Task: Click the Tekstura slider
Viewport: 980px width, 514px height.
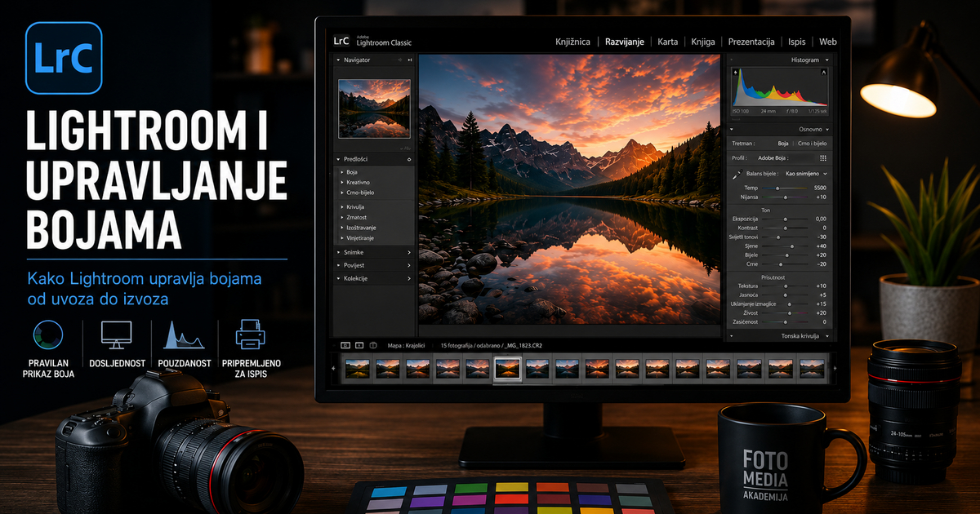Action: [x=786, y=286]
